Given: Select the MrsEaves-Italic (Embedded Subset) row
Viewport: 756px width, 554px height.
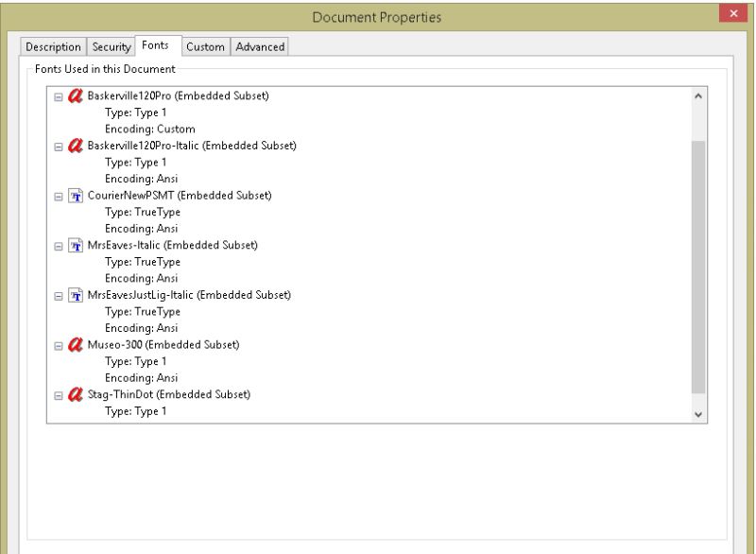Looking at the screenshot, I should click(x=173, y=245).
